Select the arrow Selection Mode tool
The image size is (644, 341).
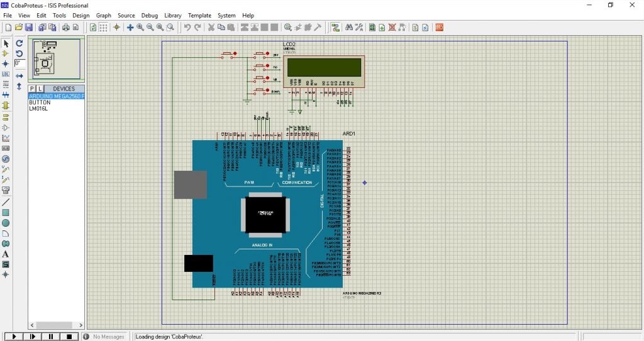[6, 43]
